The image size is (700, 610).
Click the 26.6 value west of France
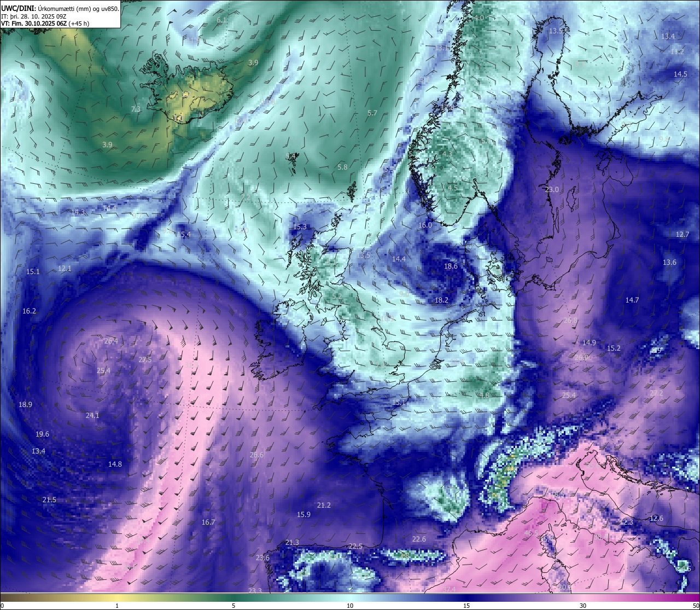coord(256,455)
